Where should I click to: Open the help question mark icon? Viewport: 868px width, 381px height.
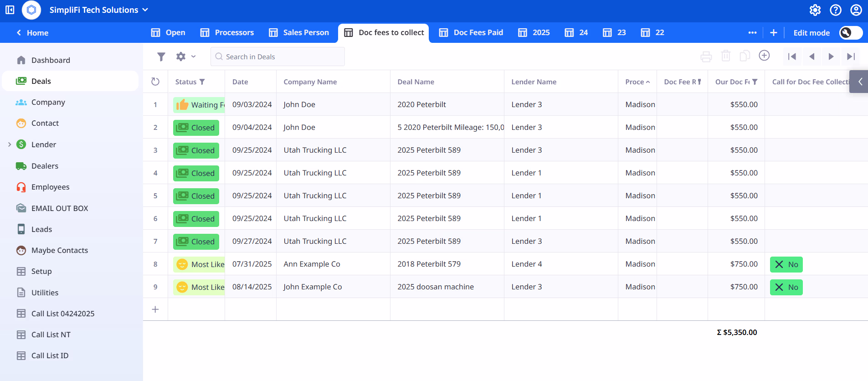836,10
